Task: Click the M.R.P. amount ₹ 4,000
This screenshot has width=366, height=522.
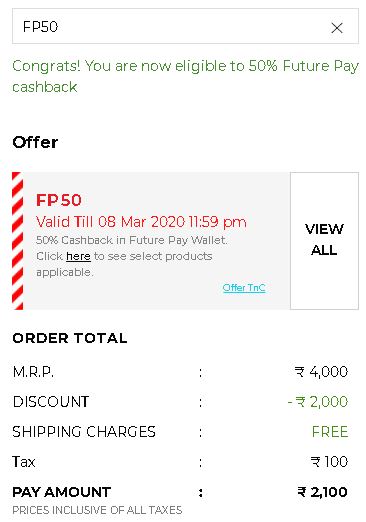Action: 321,372
